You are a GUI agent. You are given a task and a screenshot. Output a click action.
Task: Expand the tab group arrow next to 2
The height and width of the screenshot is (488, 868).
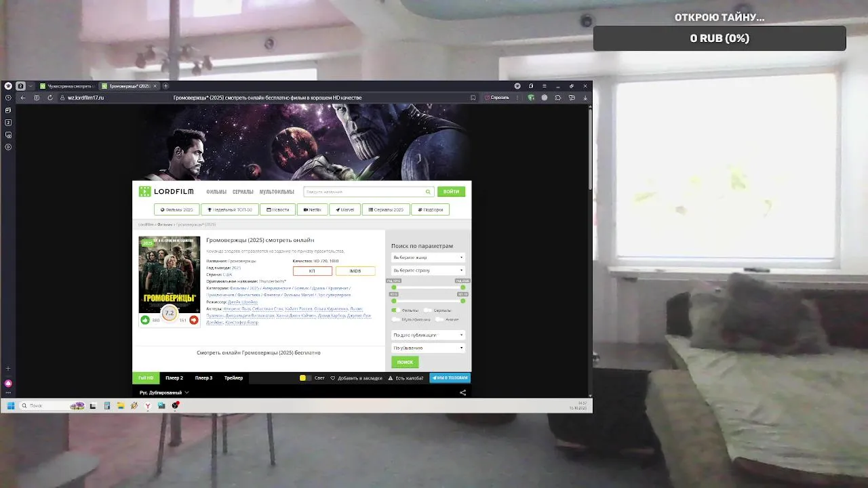31,86
